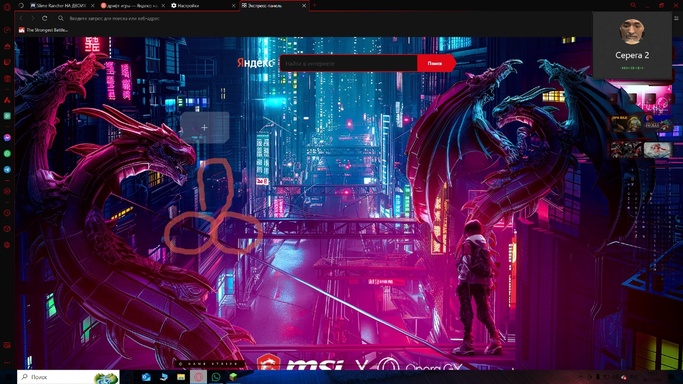The width and height of the screenshot is (683, 384).
Task: Reload the current page
Action: coord(44,18)
